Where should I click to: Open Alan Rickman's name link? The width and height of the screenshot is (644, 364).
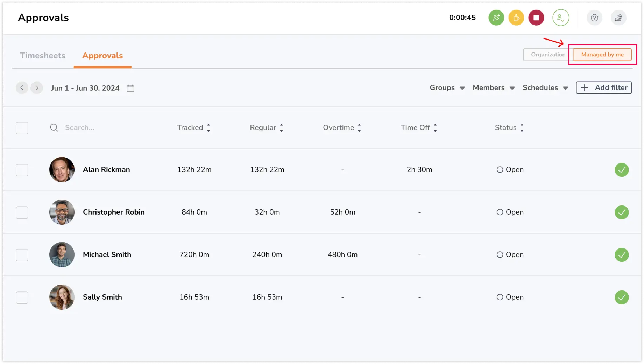coord(106,170)
